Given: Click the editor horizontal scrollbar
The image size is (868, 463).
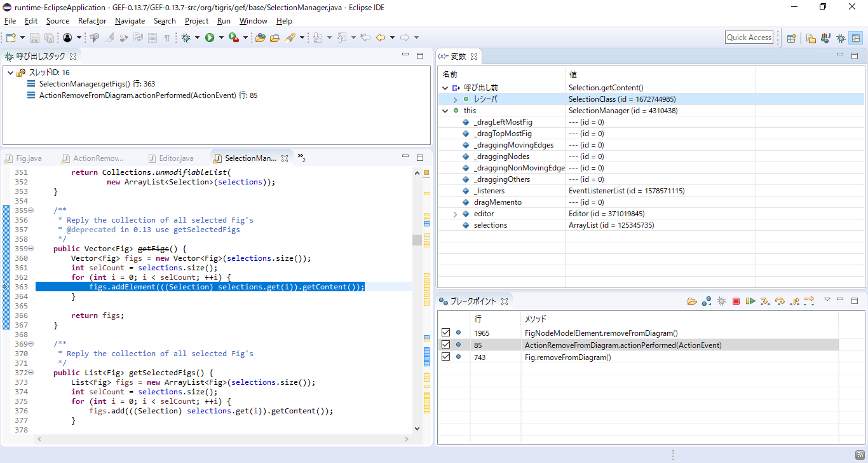Looking at the screenshot, I should (222, 439).
